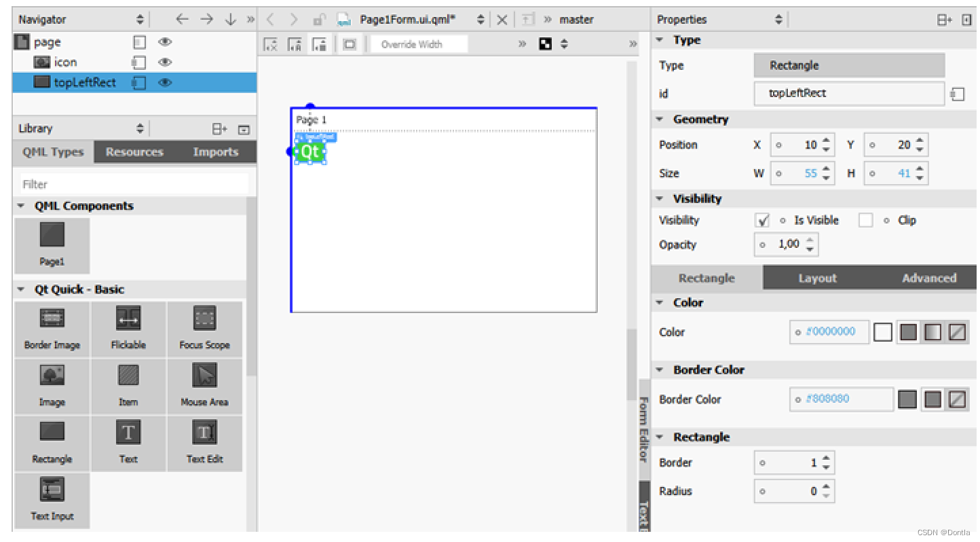Collapse the QML Components section

pos(22,206)
